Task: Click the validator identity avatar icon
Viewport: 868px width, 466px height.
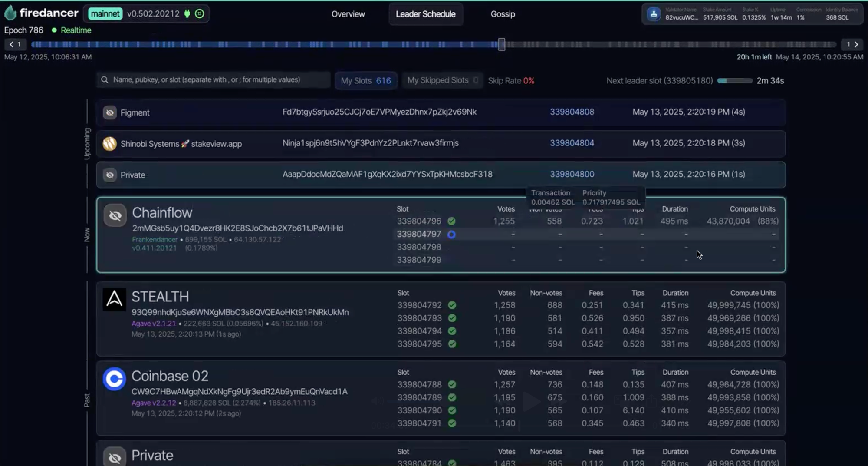Action: click(x=654, y=14)
